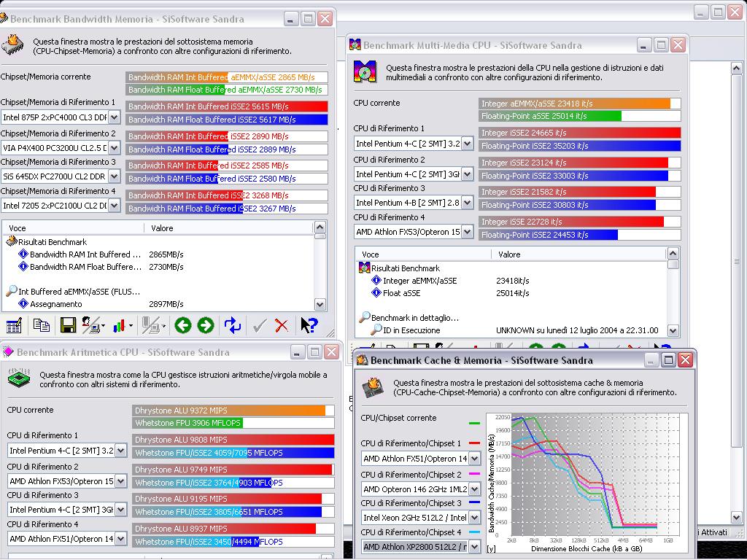747x560 pixels.
Task: Open Intel 875P 2xPC4000 reference chipset dropdown
Action: pyautogui.click(x=115, y=117)
